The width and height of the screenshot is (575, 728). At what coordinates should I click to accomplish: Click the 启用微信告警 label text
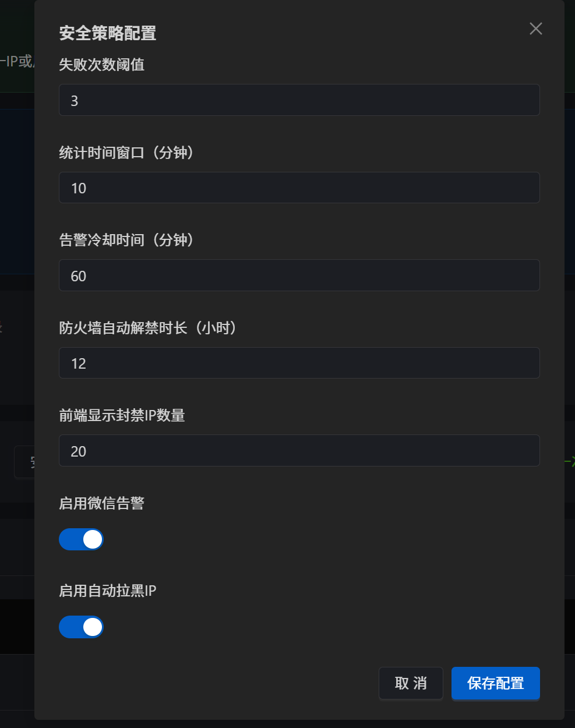[x=101, y=503]
